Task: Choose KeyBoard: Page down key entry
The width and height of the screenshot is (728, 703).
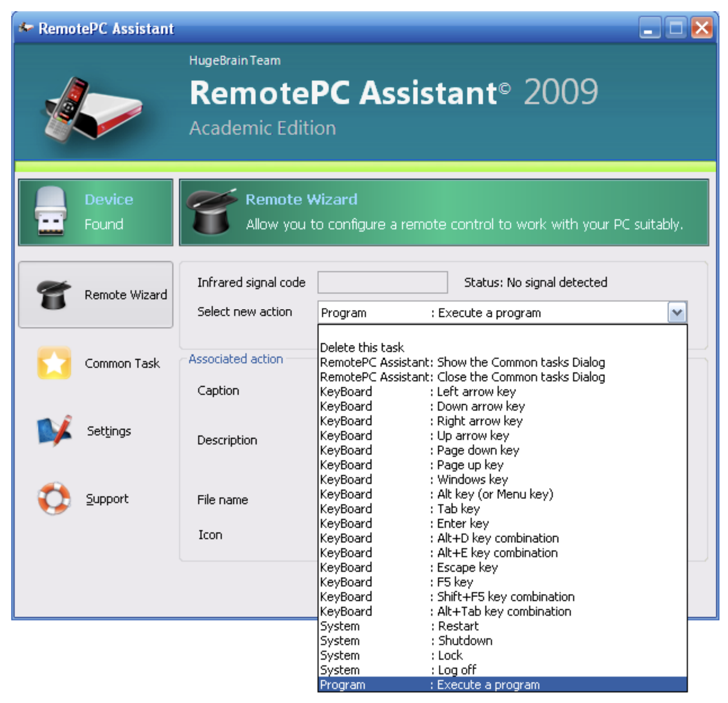Action: 502,450
